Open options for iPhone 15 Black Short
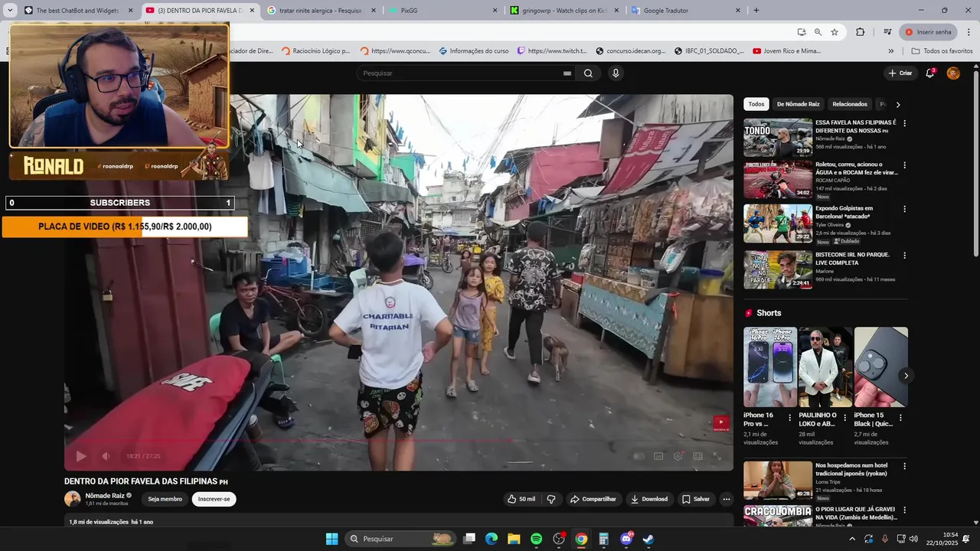980x551 pixels. click(x=900, y=418)
